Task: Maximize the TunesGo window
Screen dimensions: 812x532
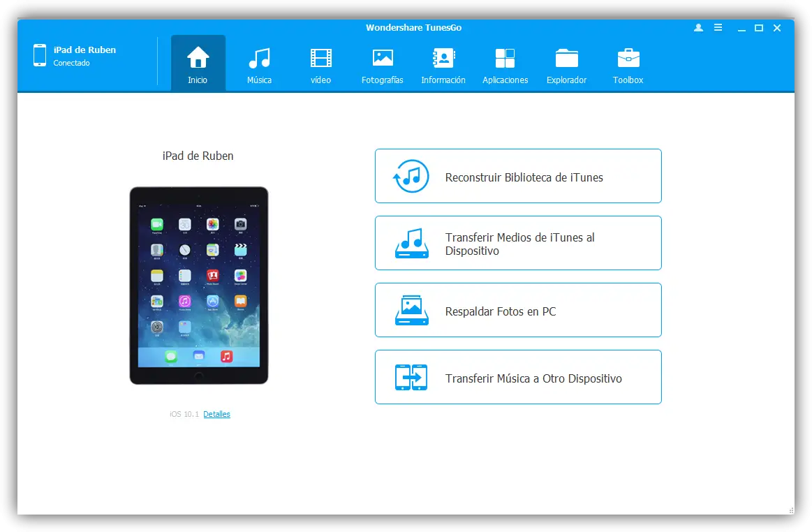Action: pyautogui.click(x=759, y=28)
